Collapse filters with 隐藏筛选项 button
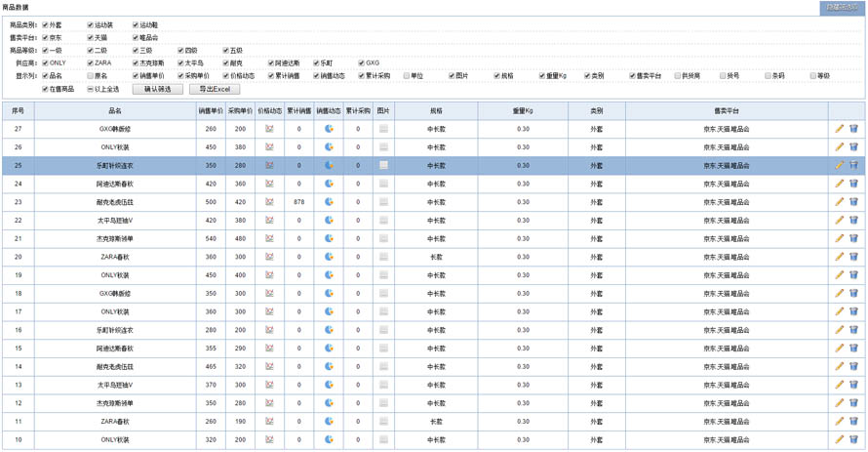 [841, 8]
